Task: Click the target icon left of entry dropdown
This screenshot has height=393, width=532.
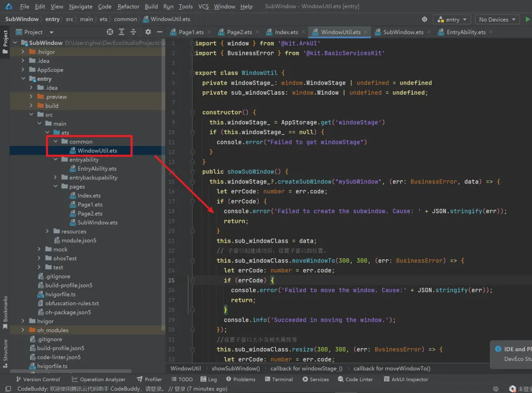Action: click(x=425, y=20)
